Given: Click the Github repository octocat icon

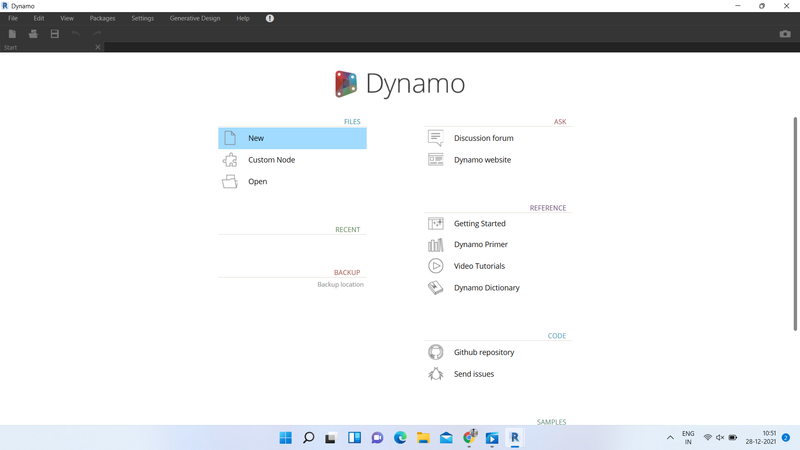Looking at the screenshot, I should [x=436, y=352].
